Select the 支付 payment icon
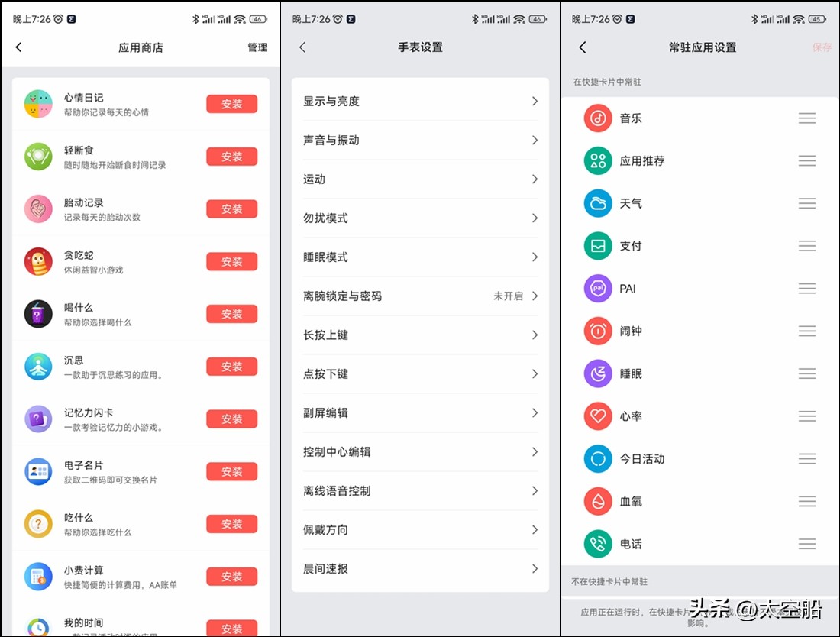840x637 pixels. pyautogui.click(x=599, y=245)
